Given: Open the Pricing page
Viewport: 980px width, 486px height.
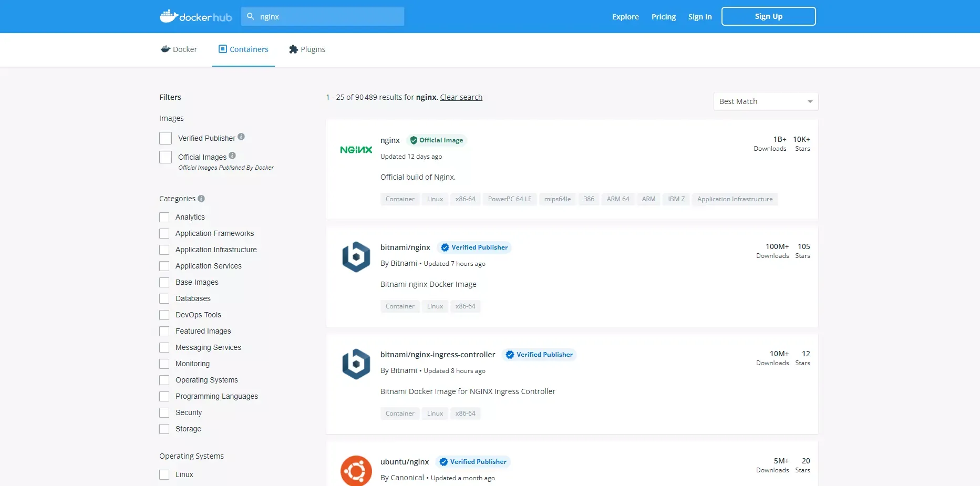Looking at the screenshot, I should (663, 16).
